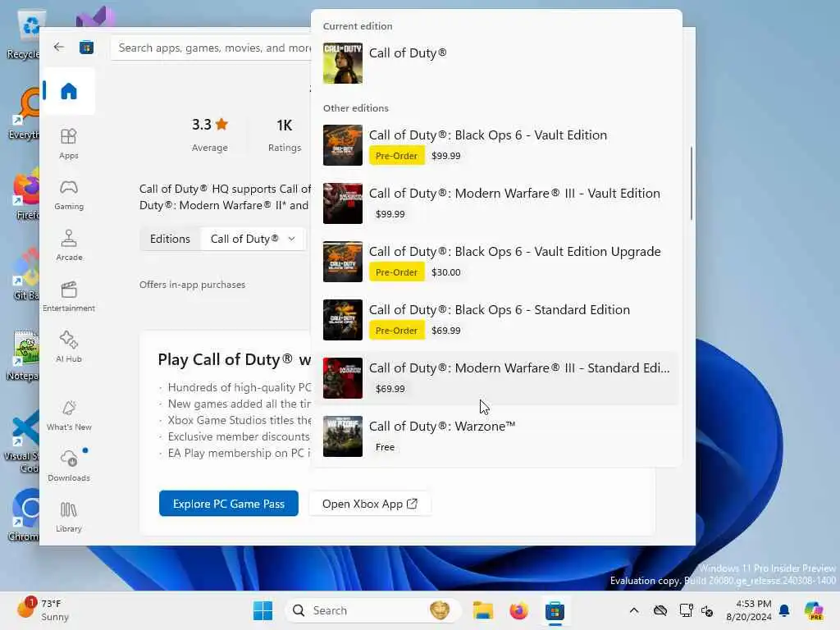Open Firefox from the taskbar

518,610
